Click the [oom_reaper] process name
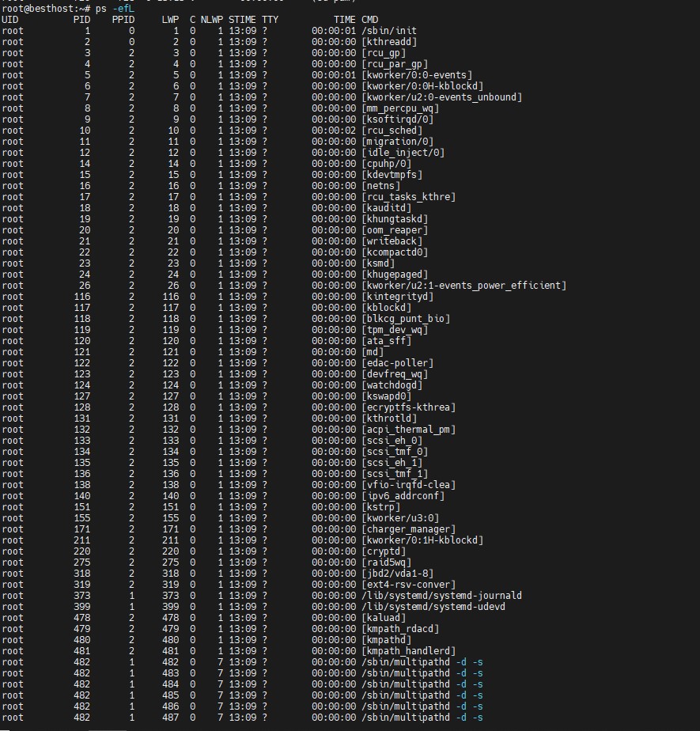This screenshot has width=700, height=731. (x=395, y=230)
